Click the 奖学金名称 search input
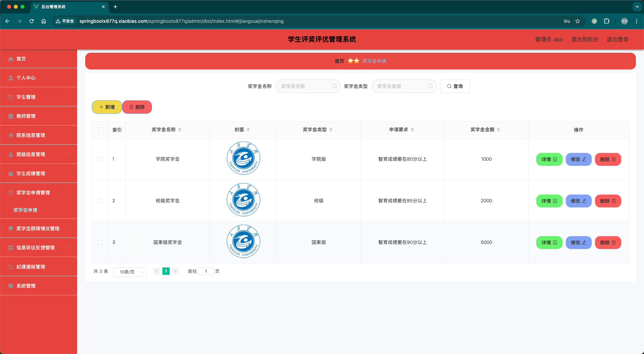Viewport: 644px width, 354px height. coord(308,86)
